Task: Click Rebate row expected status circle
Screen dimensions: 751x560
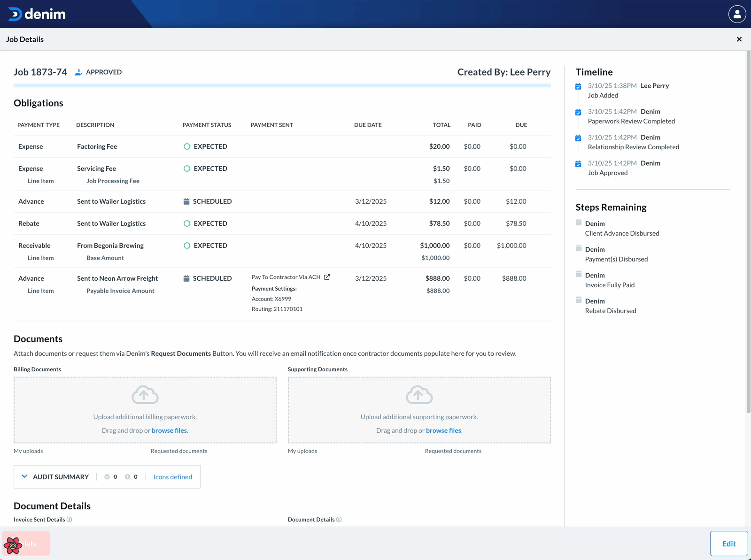Action: point(187,223)
